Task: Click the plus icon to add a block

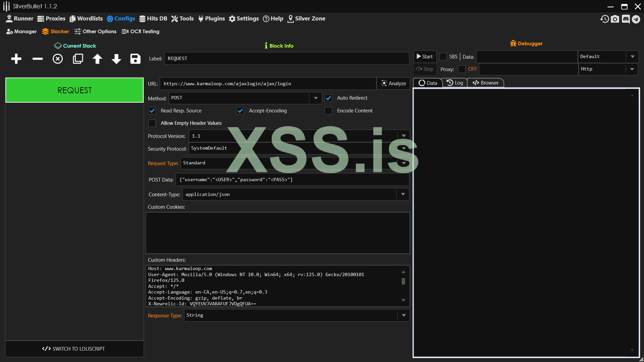Action: 16,59
